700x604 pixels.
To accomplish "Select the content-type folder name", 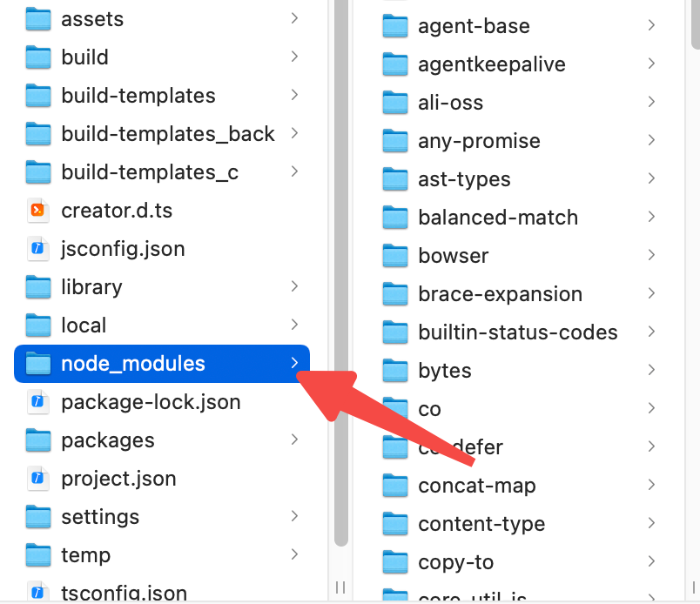I will (481, 524).
